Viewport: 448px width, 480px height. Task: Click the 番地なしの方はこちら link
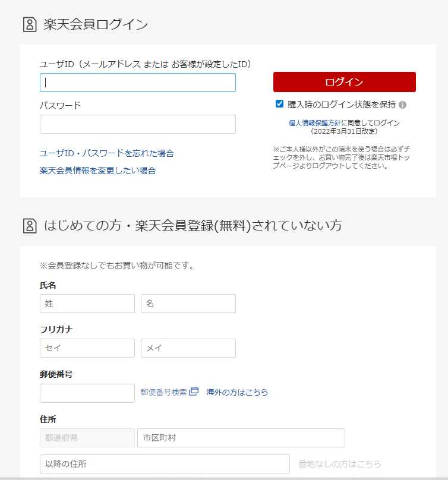pyautogui.click(x=339, y=464)
